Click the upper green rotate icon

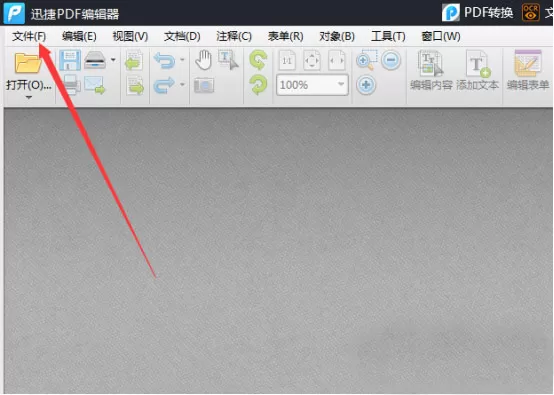(x=258, y=60)
